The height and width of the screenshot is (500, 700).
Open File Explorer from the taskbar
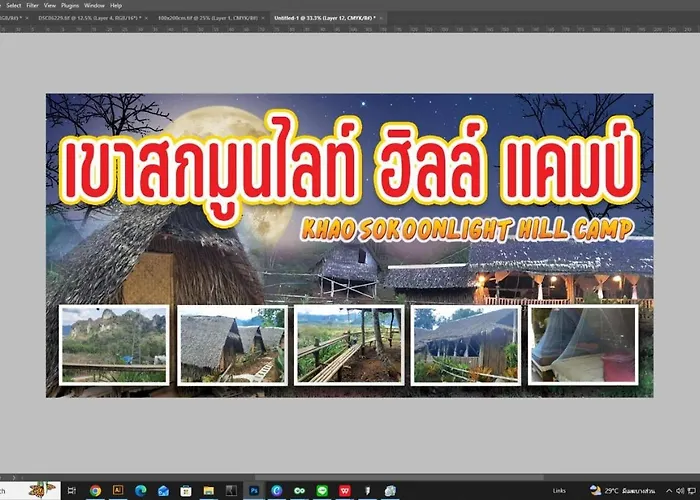coord(208,491)
